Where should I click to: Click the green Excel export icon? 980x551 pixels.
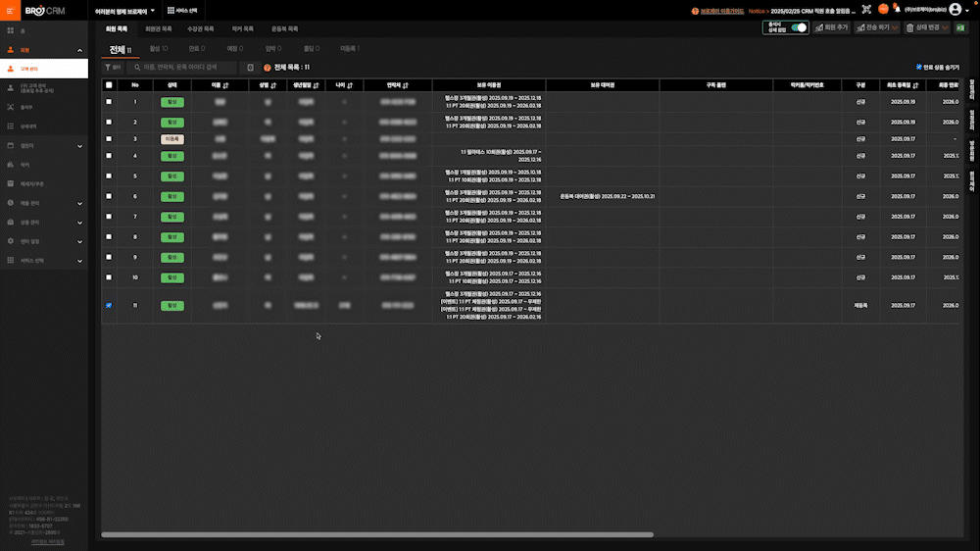(960, 27)
